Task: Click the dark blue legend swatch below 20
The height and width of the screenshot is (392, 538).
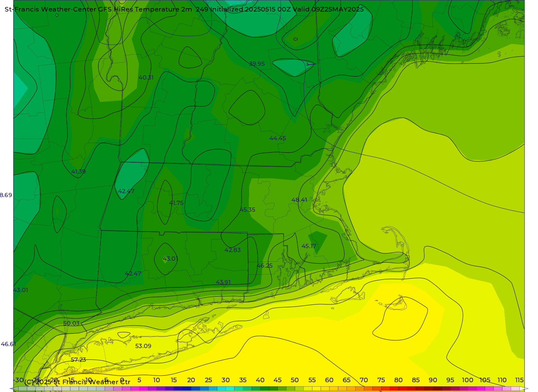Action: click(x=187, y=389)
